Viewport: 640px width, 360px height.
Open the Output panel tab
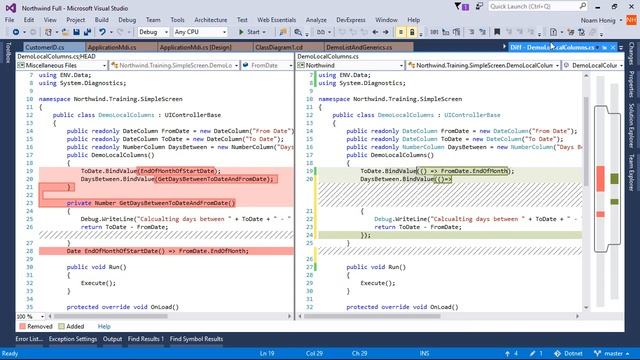coord(112,339)
